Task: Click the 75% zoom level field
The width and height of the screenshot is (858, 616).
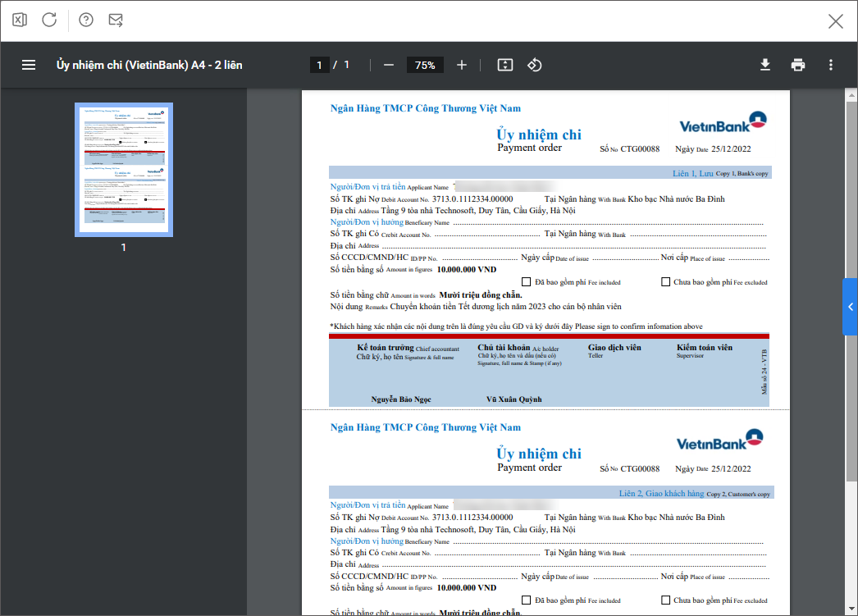Action: pyautogui.click(x=425, y=66)
